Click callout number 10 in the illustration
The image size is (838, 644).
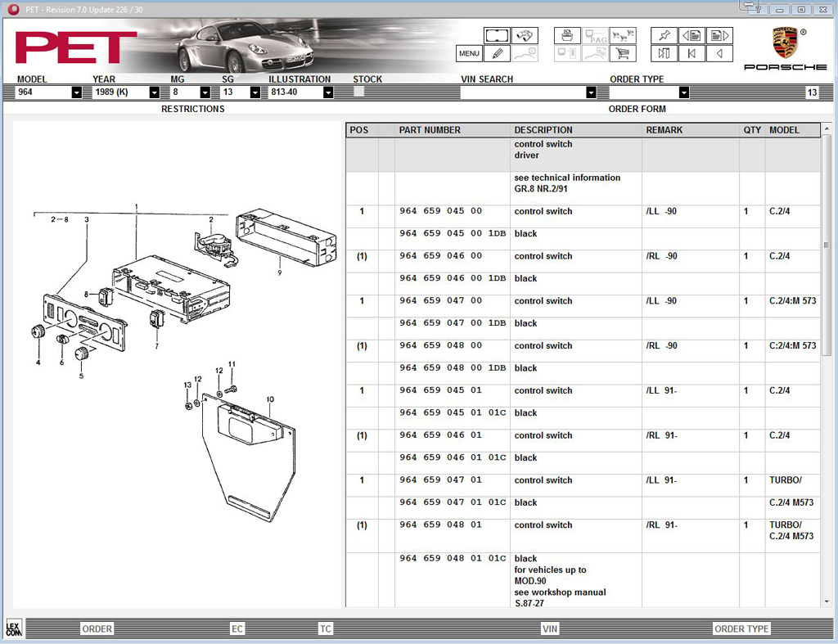click(270, 399)
